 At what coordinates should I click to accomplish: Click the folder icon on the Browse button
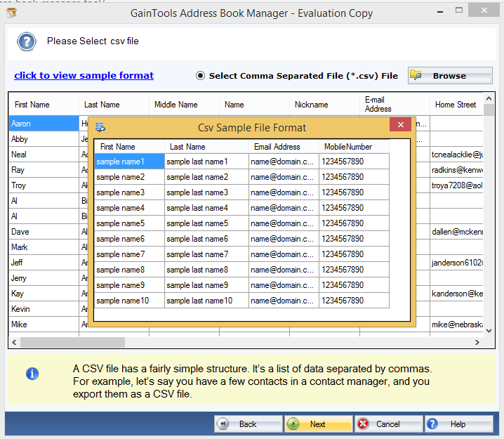(x=416, y=75)
